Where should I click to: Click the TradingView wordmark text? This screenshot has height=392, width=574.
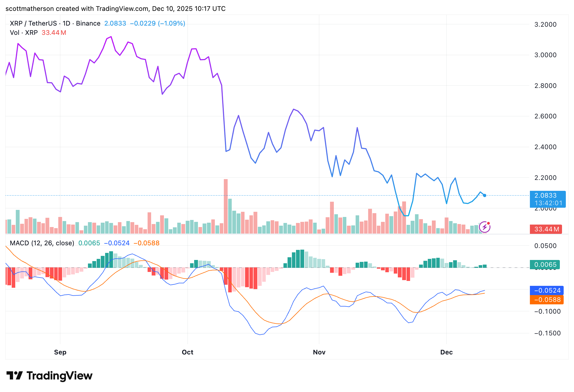coord(59,376)
